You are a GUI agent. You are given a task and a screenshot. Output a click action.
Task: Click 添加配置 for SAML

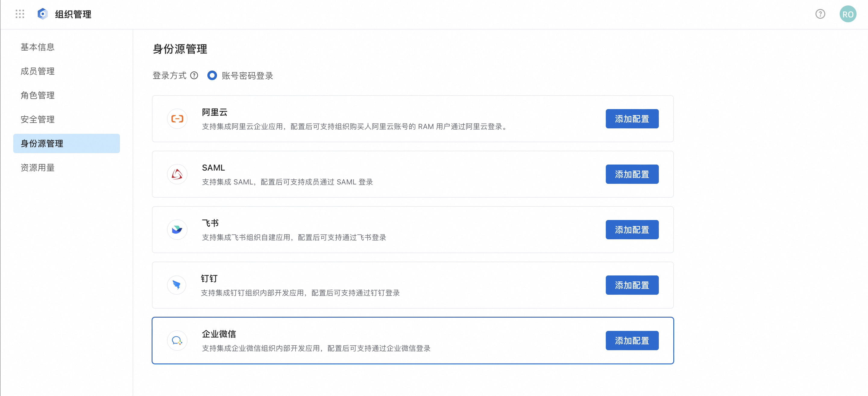632,174
